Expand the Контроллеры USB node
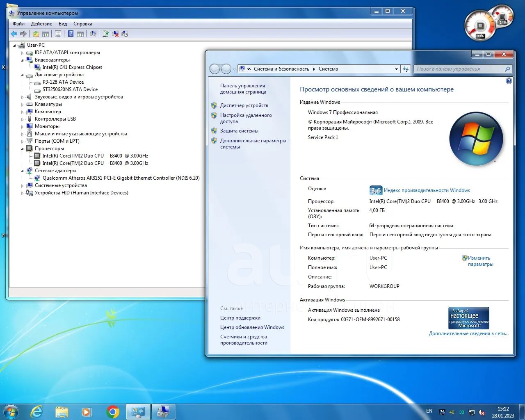This screenshot has height=420, width=525. 23,119
